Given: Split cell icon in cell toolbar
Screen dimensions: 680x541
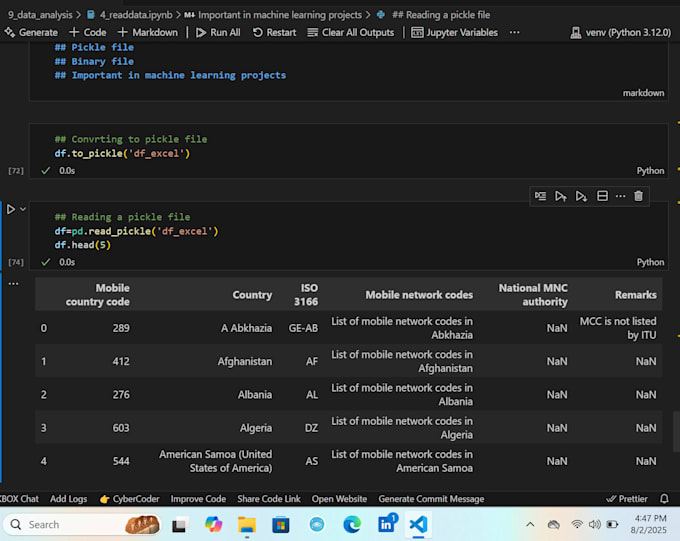Looking at the screenshot, I should [602, 196].
